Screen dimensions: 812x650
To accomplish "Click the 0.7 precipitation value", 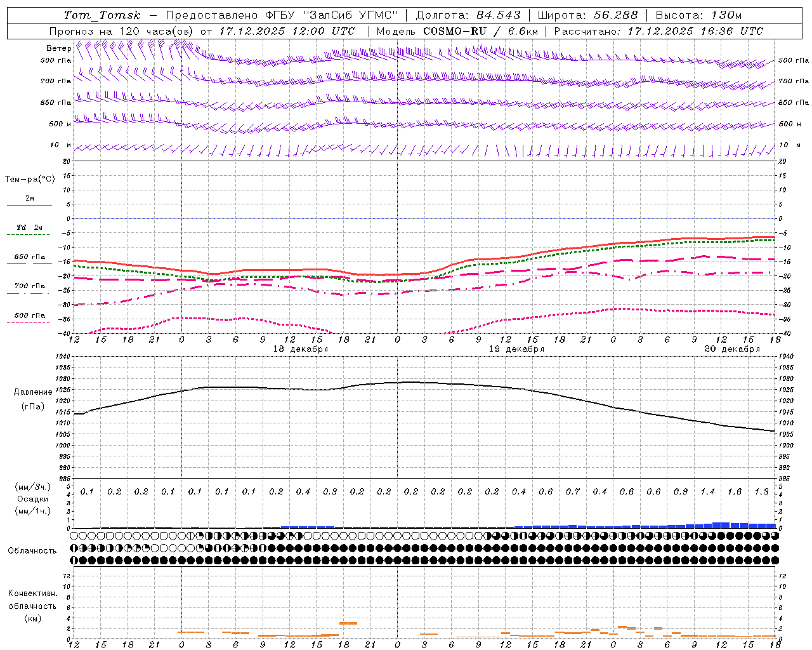I will click(x=573, y=492).
